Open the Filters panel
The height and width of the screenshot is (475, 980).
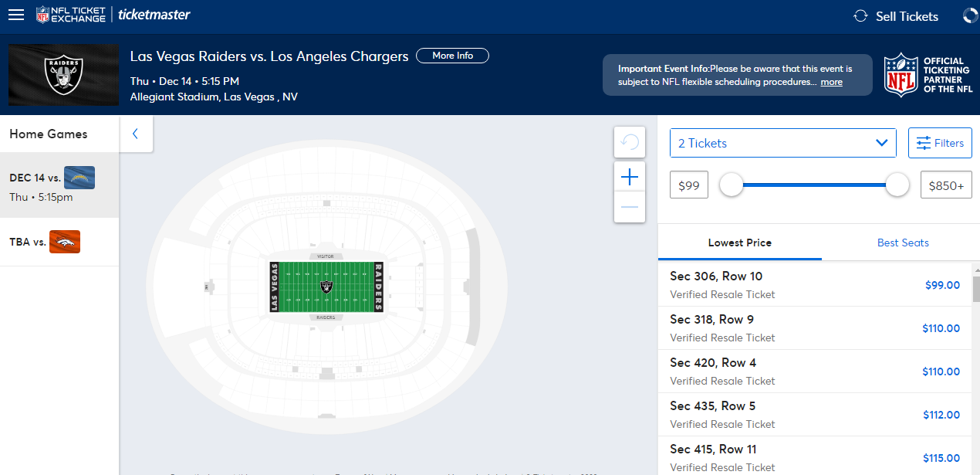coord(940,143)
